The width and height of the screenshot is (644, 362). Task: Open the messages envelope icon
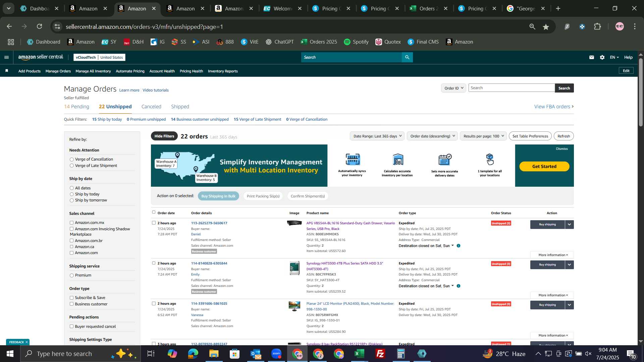[x=592, y=57]
